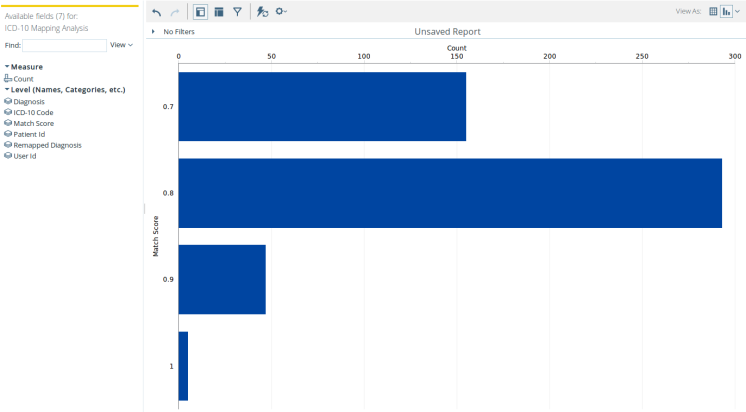The height and width of the screenshot is (412, 746).
Task: Click the Redo arrow icon
Action: [176, 12]
